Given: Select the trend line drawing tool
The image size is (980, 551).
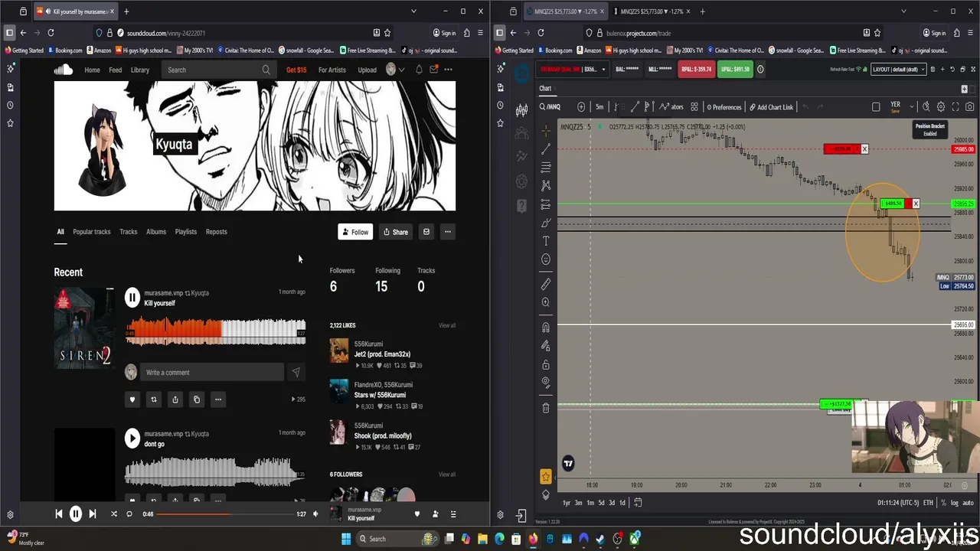Looking at the screenshot, I should pyautogui.click(x=546, y=149).
